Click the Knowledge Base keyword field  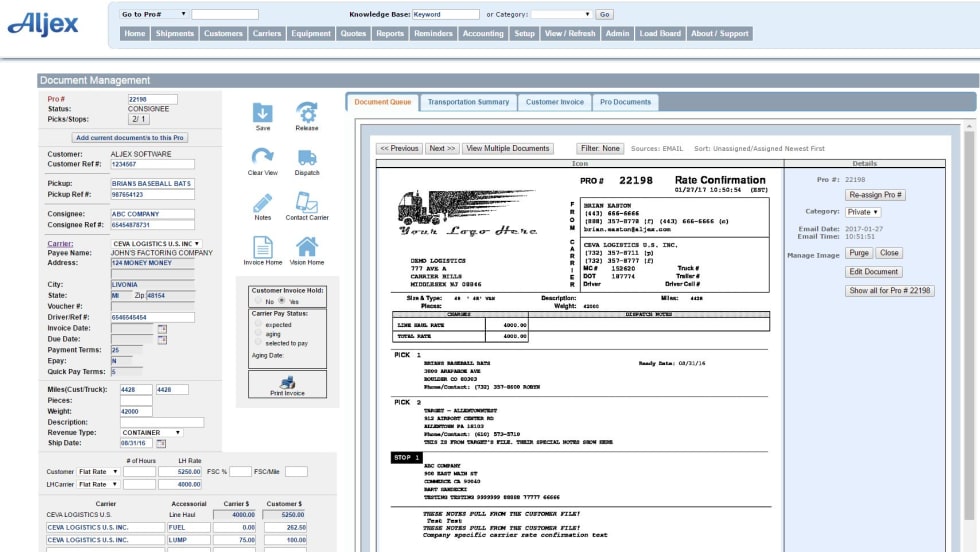click(445, 15)
